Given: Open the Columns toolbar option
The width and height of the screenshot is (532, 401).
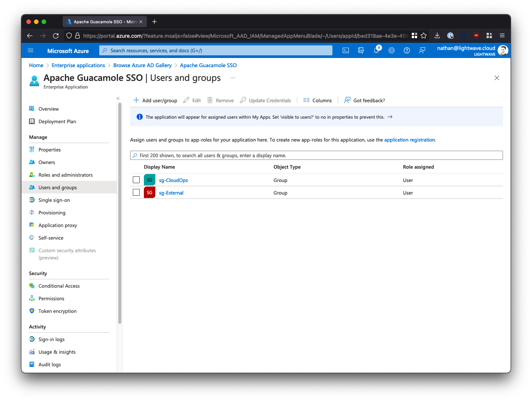Looking at the screenshot, I should [x=318, y=100].
